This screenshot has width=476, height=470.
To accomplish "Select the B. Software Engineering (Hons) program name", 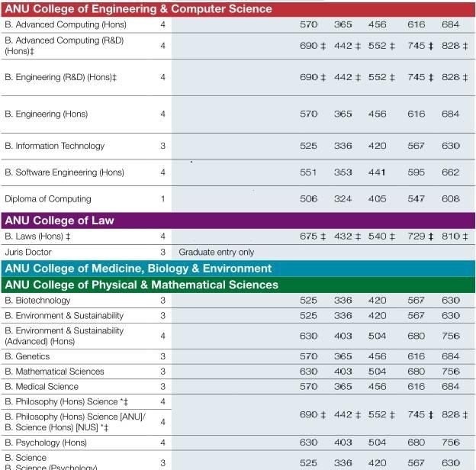I will point(64,172).
